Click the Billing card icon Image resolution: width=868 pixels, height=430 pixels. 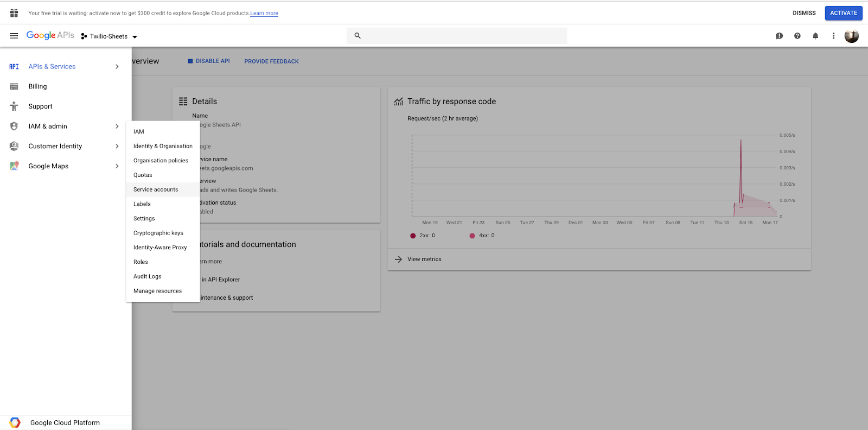[x=14, y=86]
